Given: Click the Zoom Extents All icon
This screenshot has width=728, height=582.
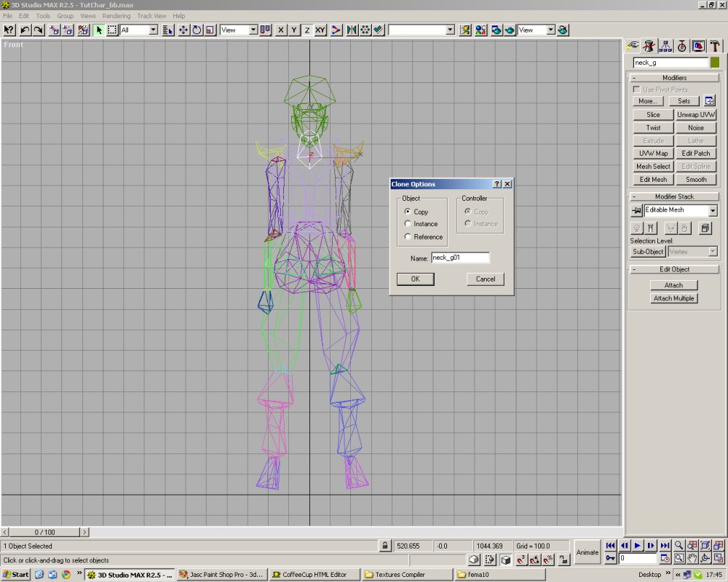Looking at the screenshot, I should click(x=719, y=546).
